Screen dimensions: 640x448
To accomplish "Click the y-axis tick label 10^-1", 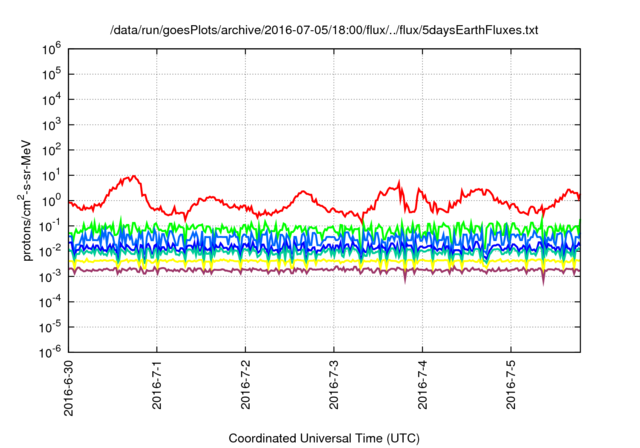I will 51,226.
